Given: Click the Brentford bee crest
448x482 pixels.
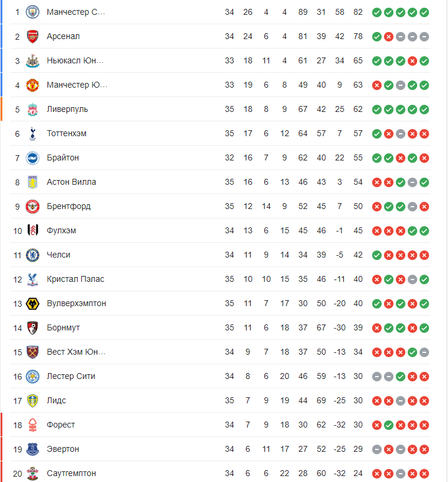Looking at the screenshot, I should [33, 207].
